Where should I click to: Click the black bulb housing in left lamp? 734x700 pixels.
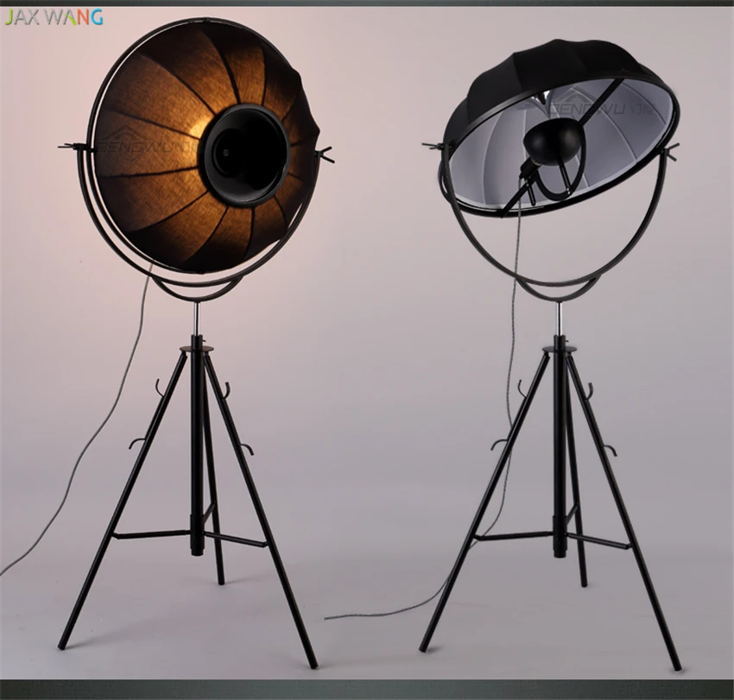point(245,154)
